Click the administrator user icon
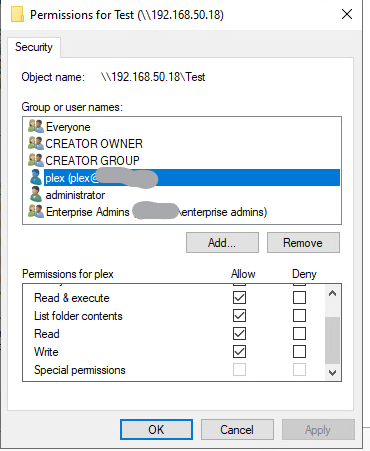Screen dimensions: 370x451 point(36,194)
